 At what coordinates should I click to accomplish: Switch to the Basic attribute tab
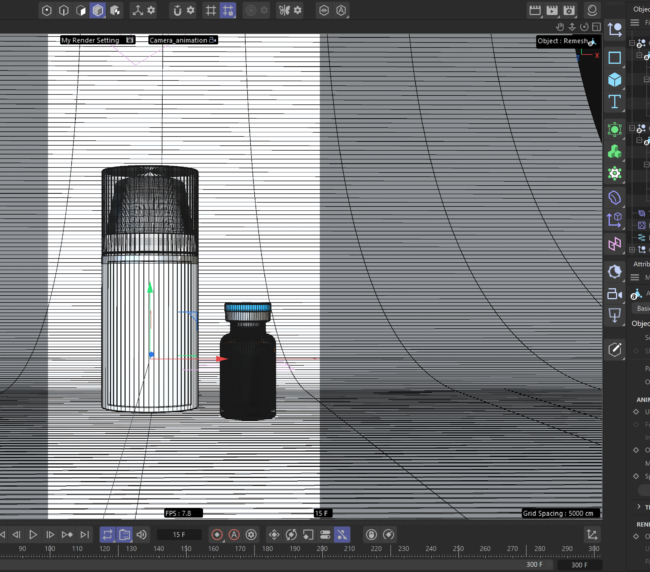click(643, 309)
